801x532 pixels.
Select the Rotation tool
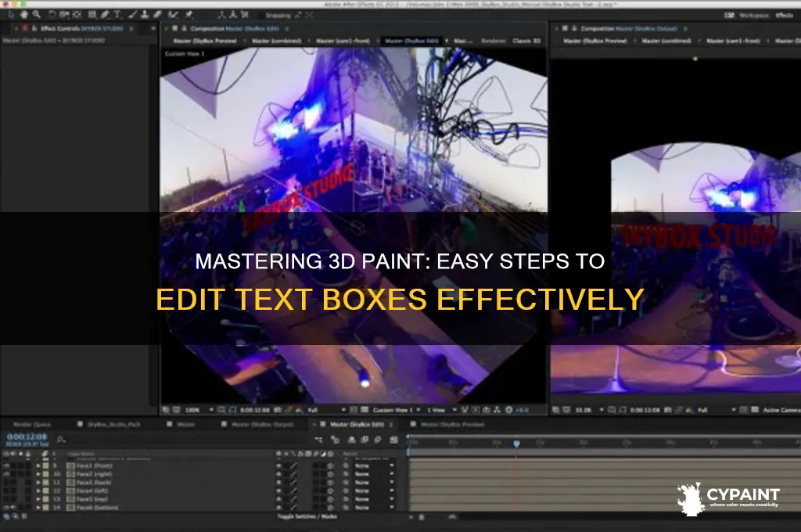pos(52,15)
